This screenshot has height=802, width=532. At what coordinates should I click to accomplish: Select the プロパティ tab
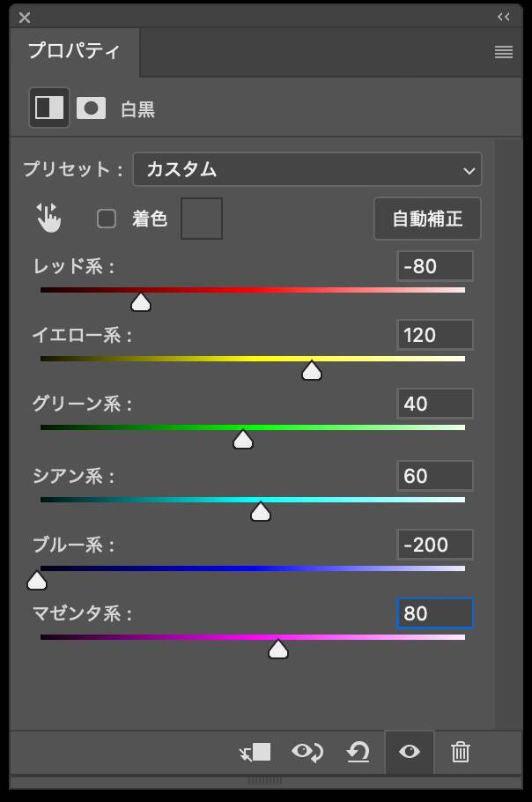point(74,51)
